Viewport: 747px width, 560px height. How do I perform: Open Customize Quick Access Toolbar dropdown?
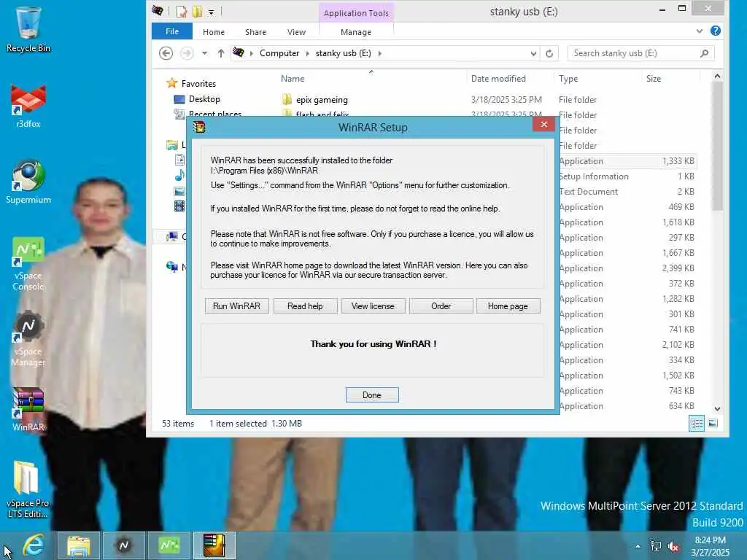point(211,12)
